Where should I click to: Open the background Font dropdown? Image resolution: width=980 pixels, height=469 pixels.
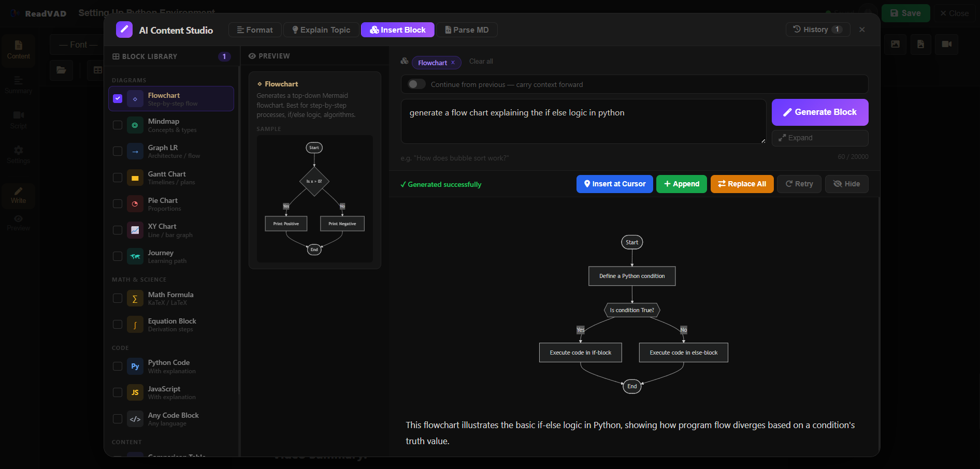[78, 45]
